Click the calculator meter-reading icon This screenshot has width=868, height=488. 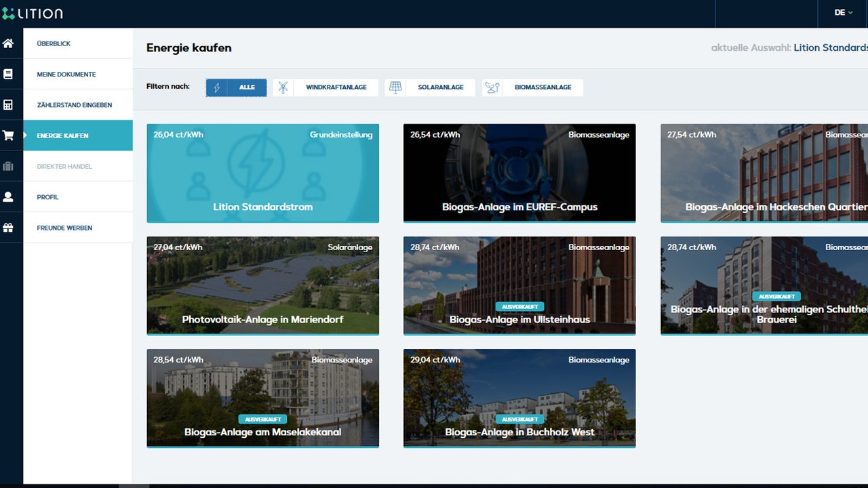click(x=8, y=105)
